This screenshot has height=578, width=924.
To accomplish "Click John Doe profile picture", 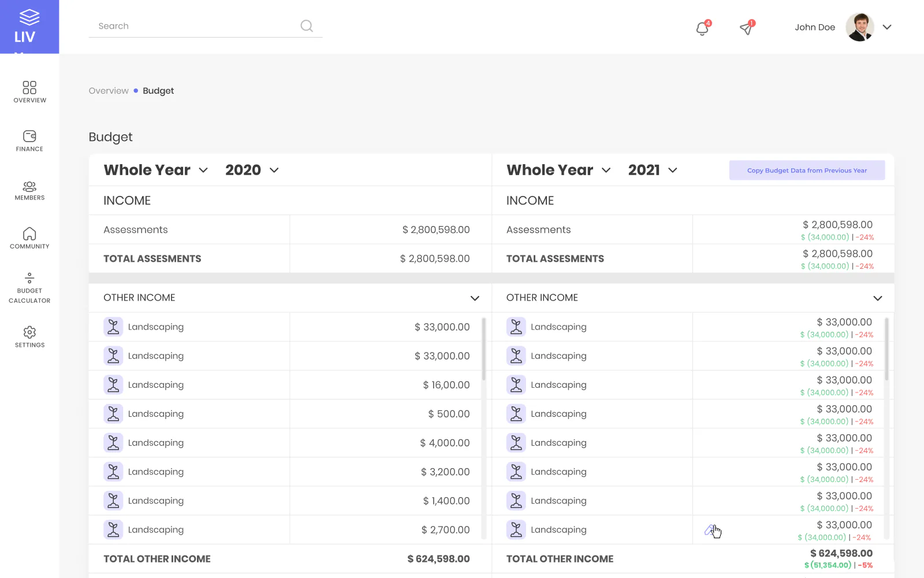I will (x=860, y=27).
